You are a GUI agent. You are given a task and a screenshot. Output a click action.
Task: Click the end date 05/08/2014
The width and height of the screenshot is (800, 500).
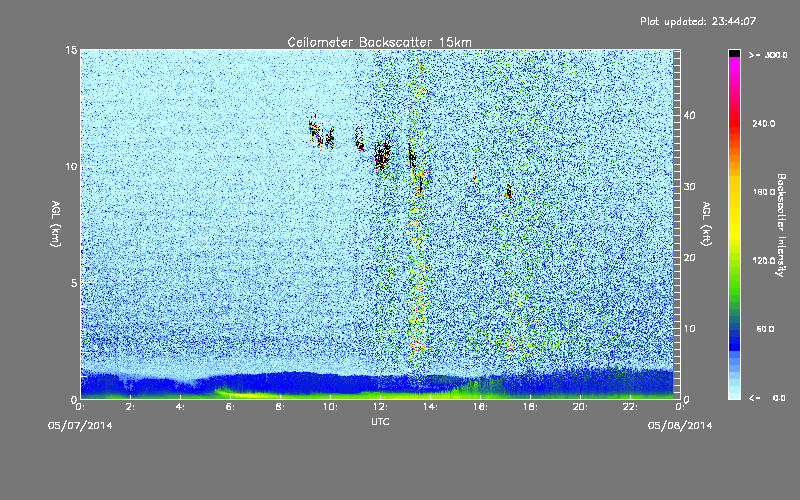click(x=680, y=425)
